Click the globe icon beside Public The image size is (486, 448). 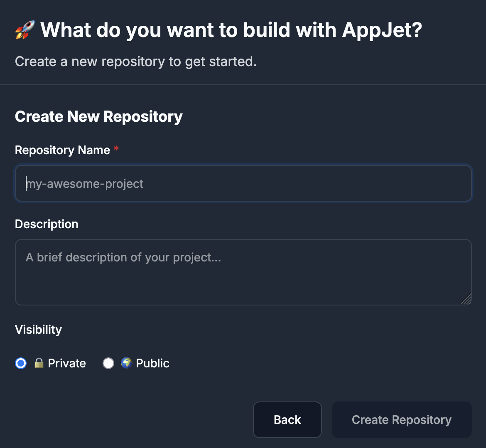click(x=126, y=363)
